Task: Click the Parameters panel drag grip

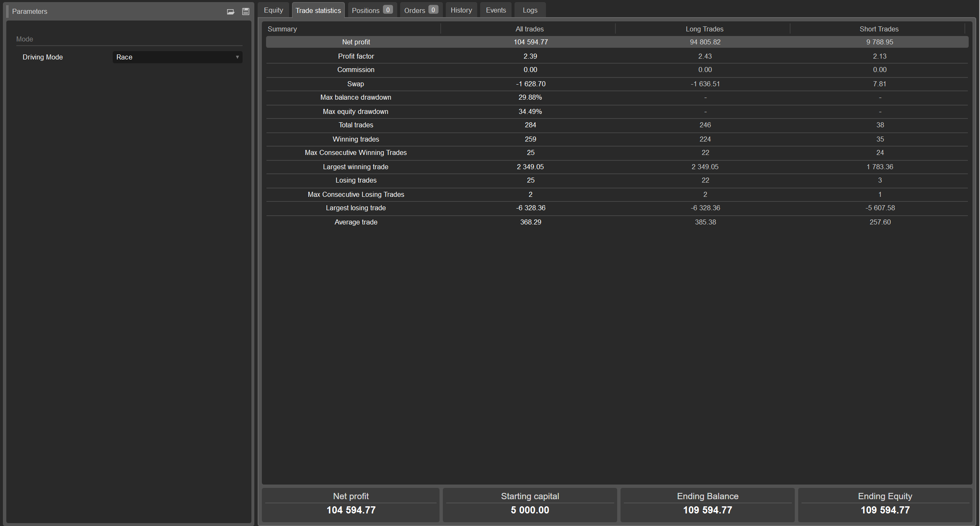Action: click(7, 11)
